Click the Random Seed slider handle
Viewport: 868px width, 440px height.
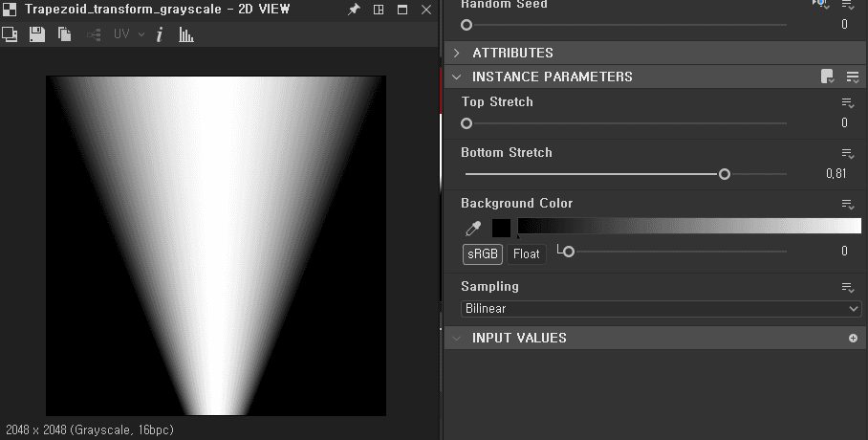point(467,25)
